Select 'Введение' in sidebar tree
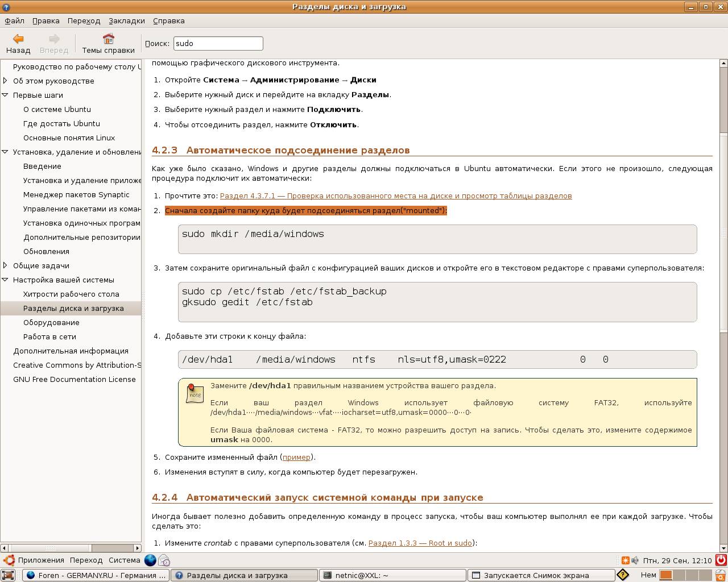 click(42, 166)
